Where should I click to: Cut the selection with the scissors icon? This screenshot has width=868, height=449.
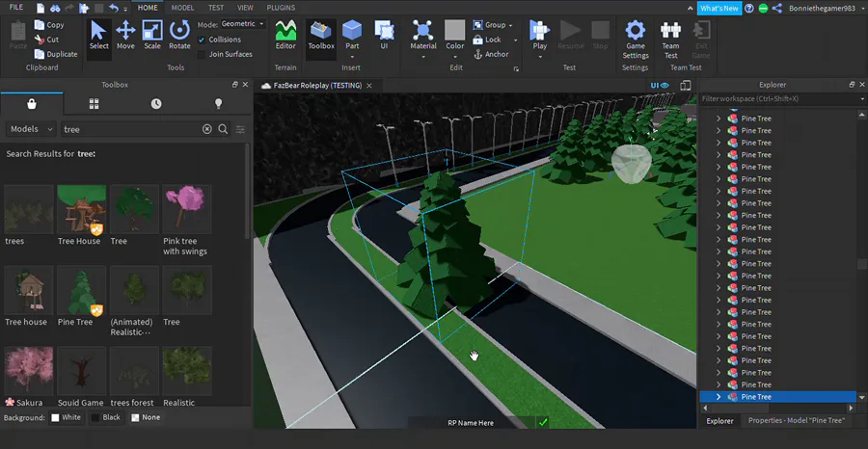[x=40, y=40]
